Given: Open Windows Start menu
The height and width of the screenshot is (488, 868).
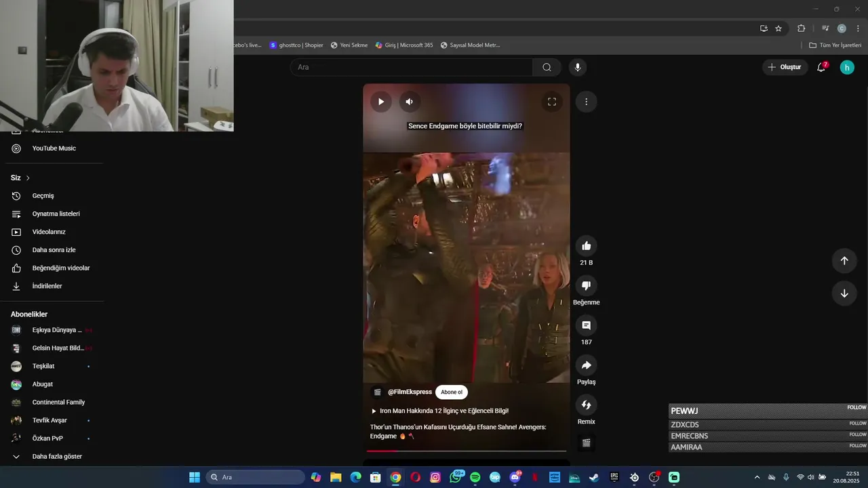Looking at the screenshot, I should click(x=195, y=477).
